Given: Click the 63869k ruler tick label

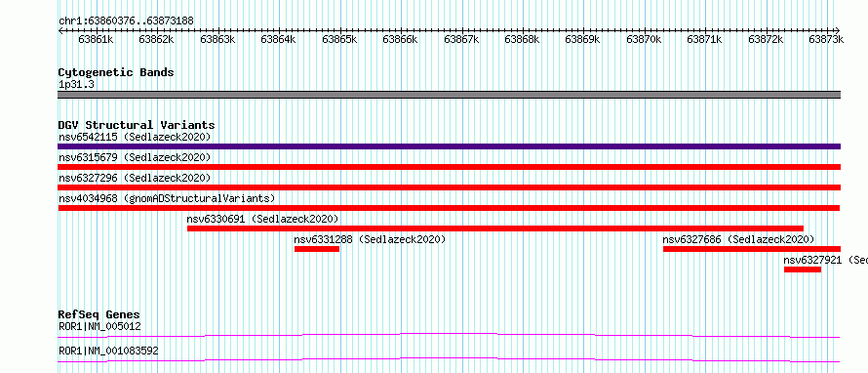Looking at the screenshot, I should pyautogui.click(x=583, y=39).
